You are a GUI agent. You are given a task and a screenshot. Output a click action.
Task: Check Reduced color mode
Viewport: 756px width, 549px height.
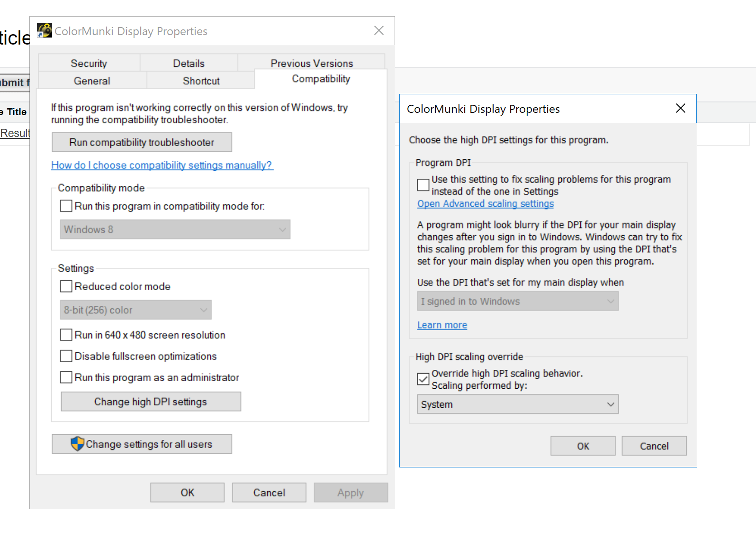(66, 286)
